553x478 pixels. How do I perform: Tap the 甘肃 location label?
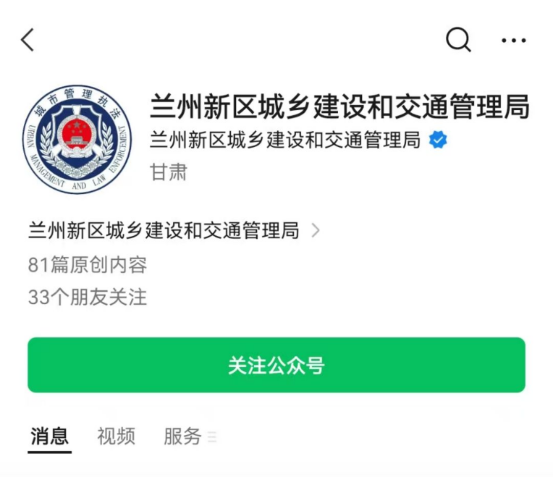pos(169,172)
